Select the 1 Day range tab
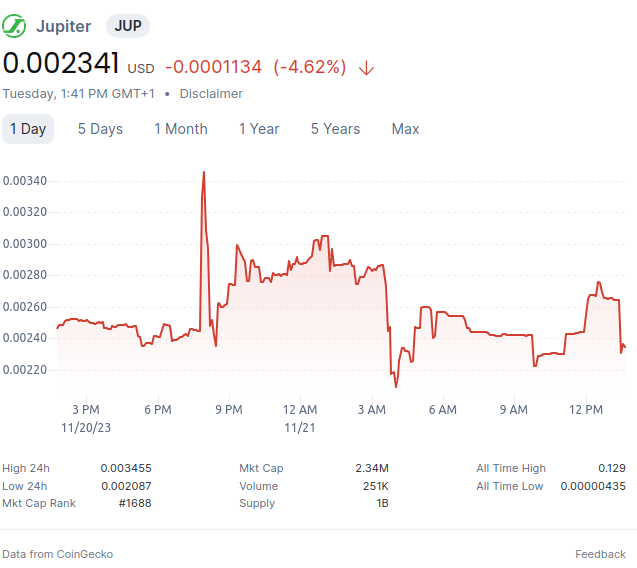 (28, 129)
